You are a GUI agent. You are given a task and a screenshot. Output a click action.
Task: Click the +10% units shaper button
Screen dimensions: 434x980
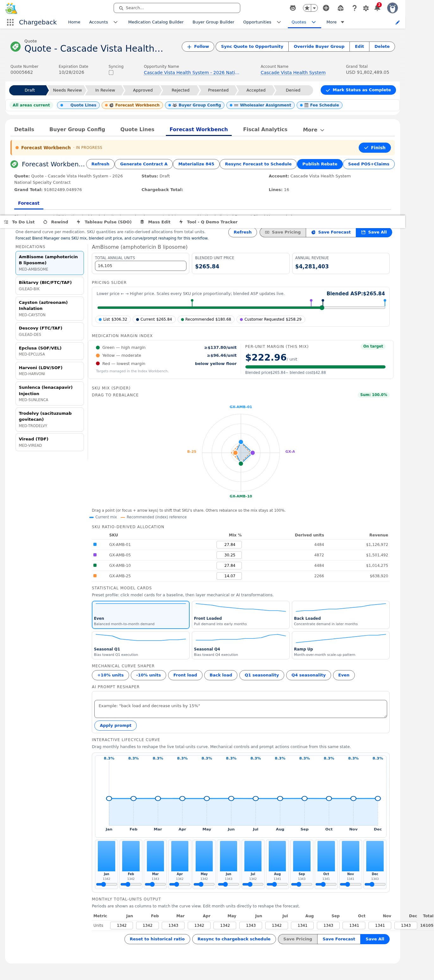pos(110,675)
